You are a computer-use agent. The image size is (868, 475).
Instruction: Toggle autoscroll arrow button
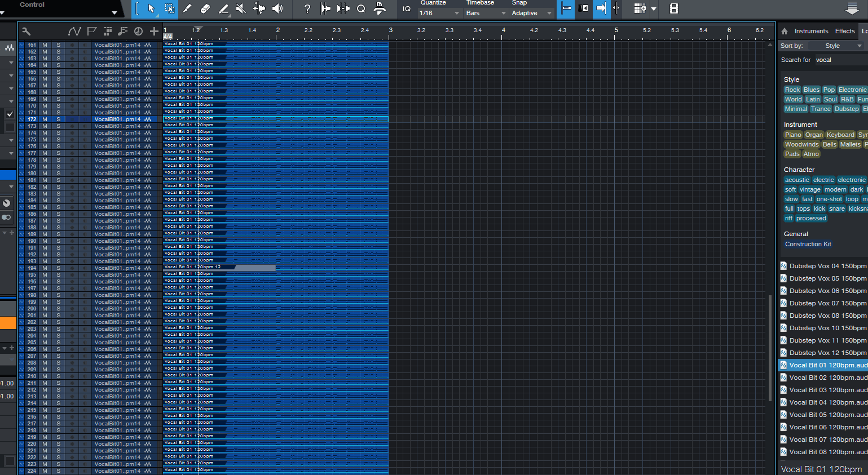click(601, 8)
